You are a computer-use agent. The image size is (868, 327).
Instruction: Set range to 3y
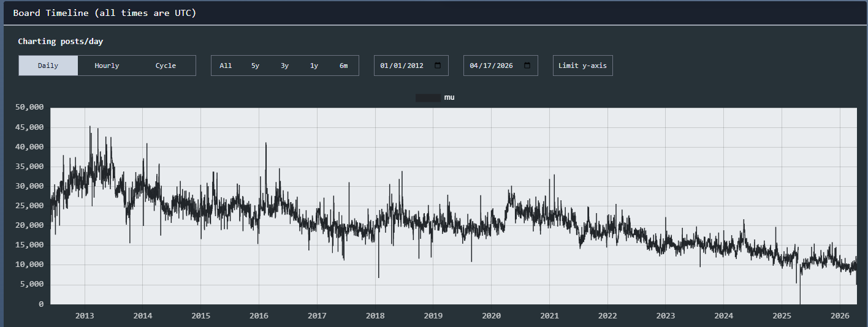pyautogui.click(x=284, y=66)
